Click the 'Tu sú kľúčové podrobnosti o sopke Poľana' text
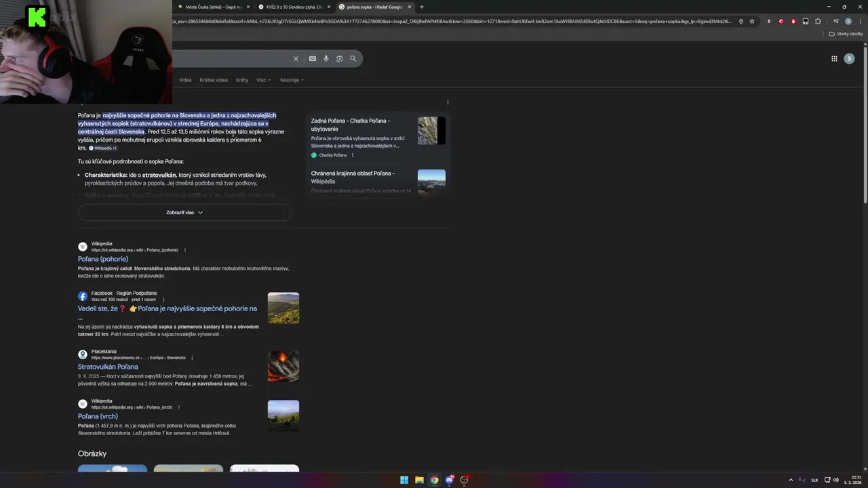Screen dimensions: 868x488 (x=131, y=161)
